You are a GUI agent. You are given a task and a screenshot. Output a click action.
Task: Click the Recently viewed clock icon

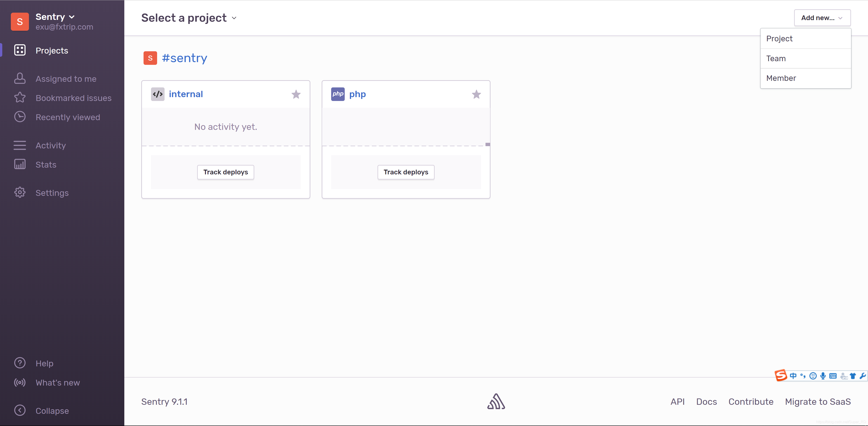tap(20, 117)
